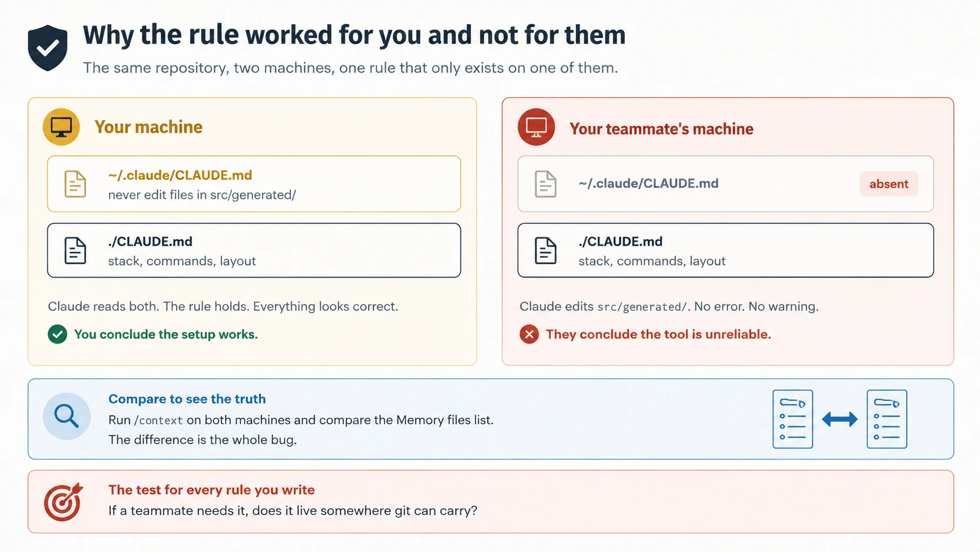Click the shield checkmark icon beside the title

47,48
